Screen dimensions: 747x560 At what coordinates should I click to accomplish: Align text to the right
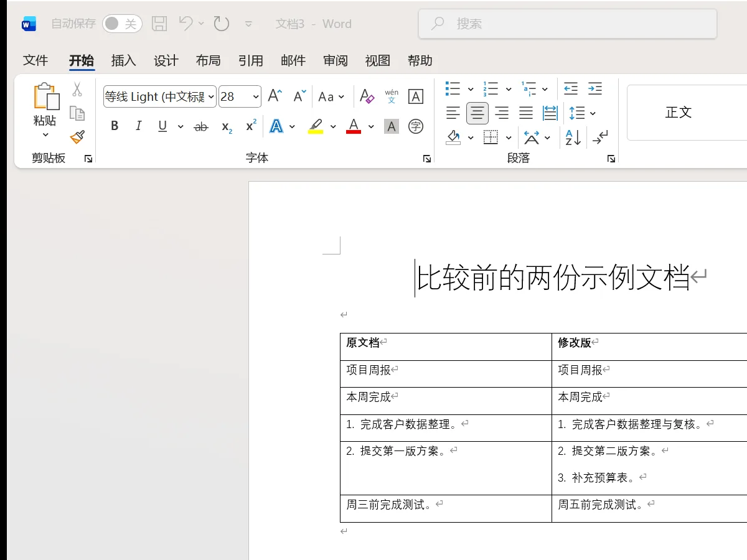502,113
